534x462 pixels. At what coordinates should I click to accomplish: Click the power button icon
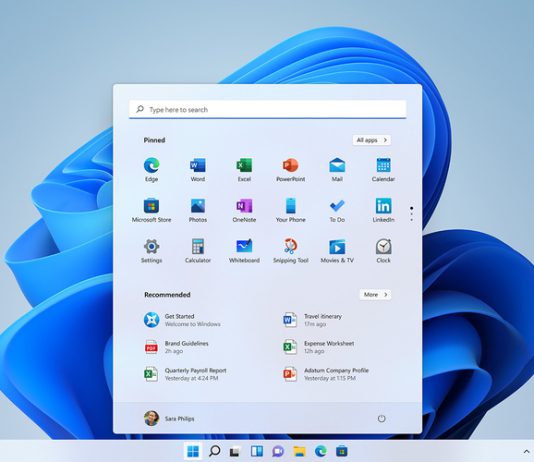[x=381, y=418]
